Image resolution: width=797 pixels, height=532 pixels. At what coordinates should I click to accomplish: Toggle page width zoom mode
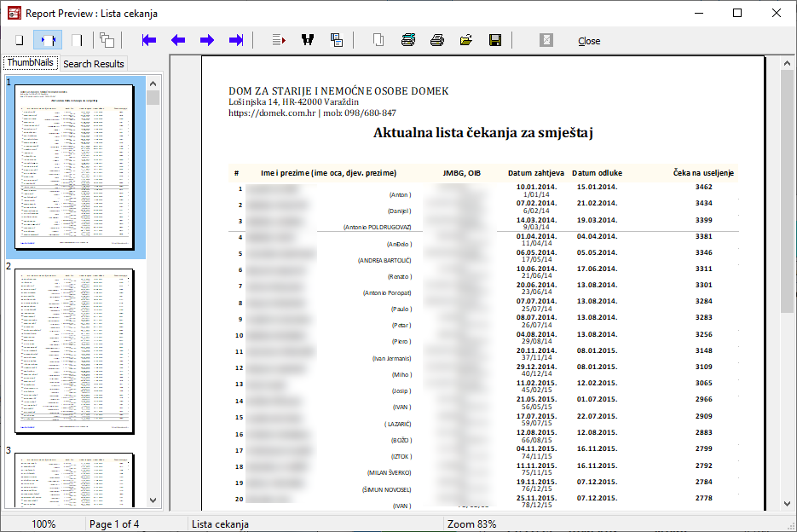(x=48, y=40)
